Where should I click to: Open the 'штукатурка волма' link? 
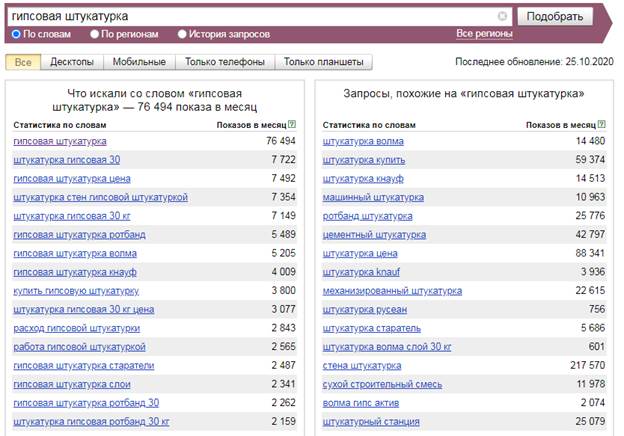coord(363,141)
